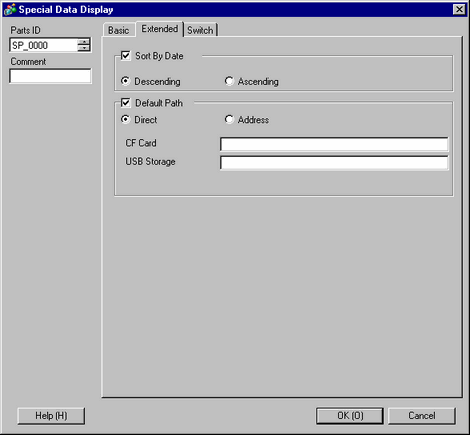Image resolution: width=470 pixels, height=435 pixels.
Task: Uncheck the Default Path checkbox
Action: point(126,102)
